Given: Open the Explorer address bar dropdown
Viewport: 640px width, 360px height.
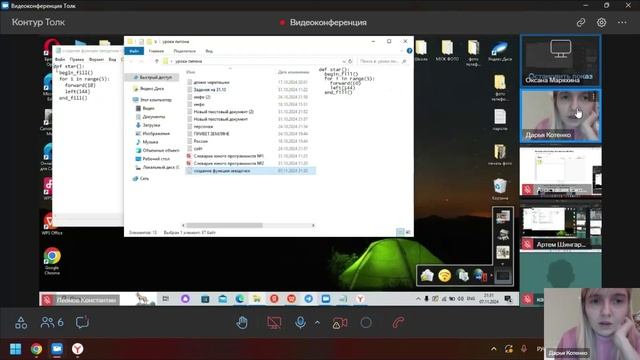Looking at the screenshot, I should tap(344, 61).
